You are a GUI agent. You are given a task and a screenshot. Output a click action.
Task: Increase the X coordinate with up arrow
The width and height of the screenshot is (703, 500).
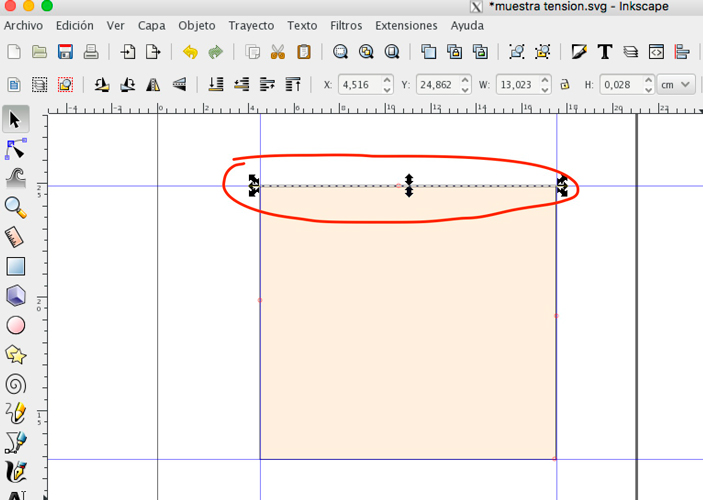click(387, 80)
